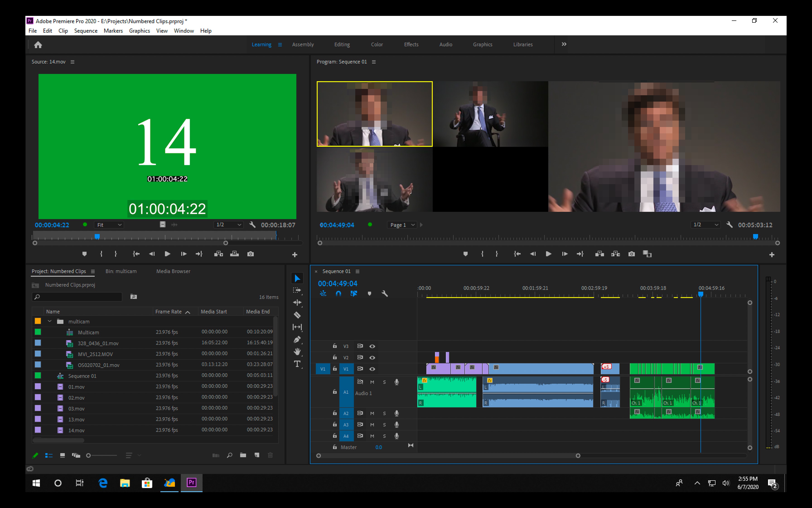
Task: Open the Sequence menu
Action: (x=86, y=31)
